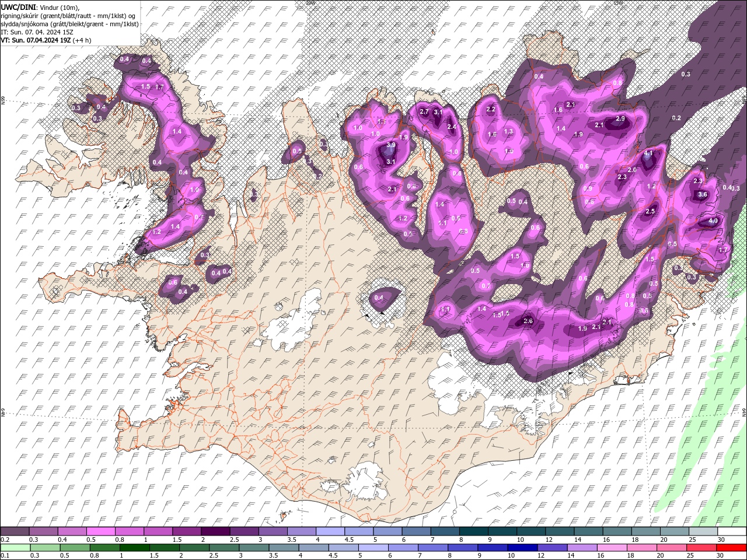The image size is (747, 560).
Task: Click the 3.6 precipitation value on the map
Action: (x=703, y=195)
